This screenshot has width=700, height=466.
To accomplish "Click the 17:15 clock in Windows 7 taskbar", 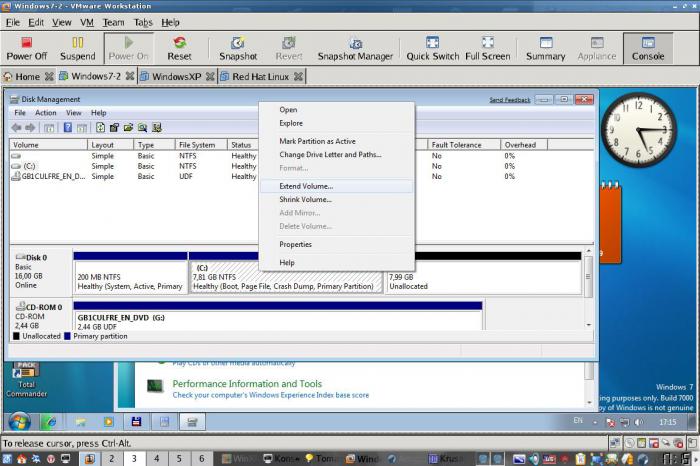I will (x=667, y=422).
